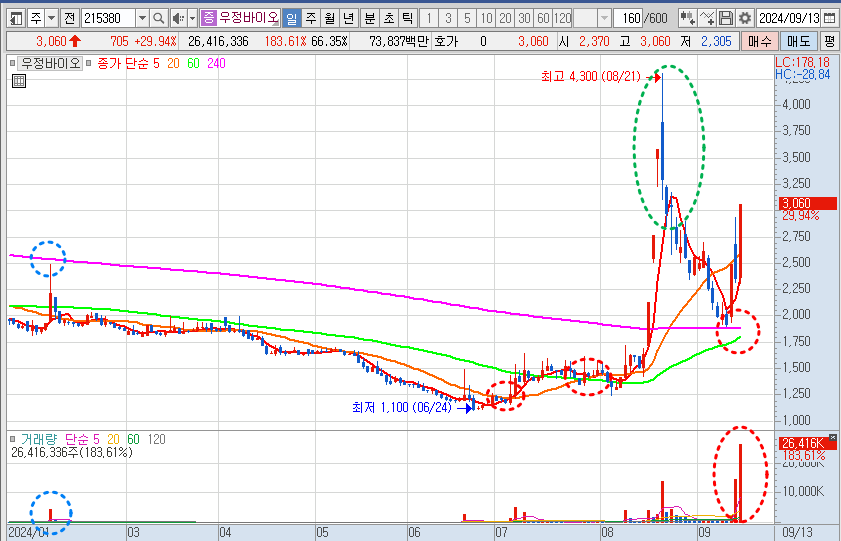Click the change rate +29.94% in info bar
841x541 pixels.
pyautogui.click(x=156, y=41)
